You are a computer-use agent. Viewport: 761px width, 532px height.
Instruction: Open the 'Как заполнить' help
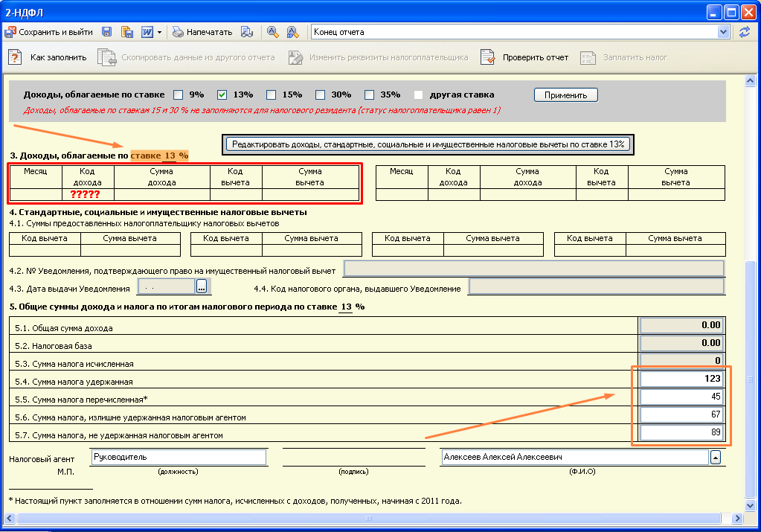48,57
